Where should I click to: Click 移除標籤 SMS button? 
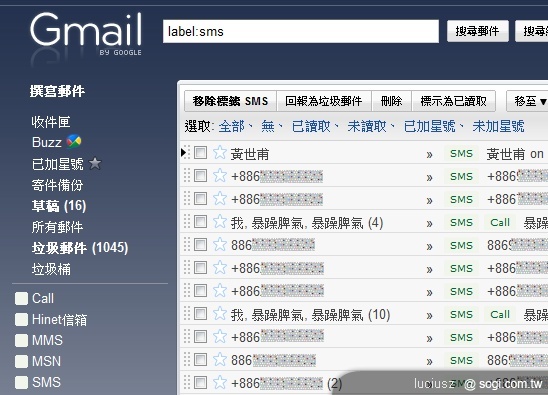point(230,101)
